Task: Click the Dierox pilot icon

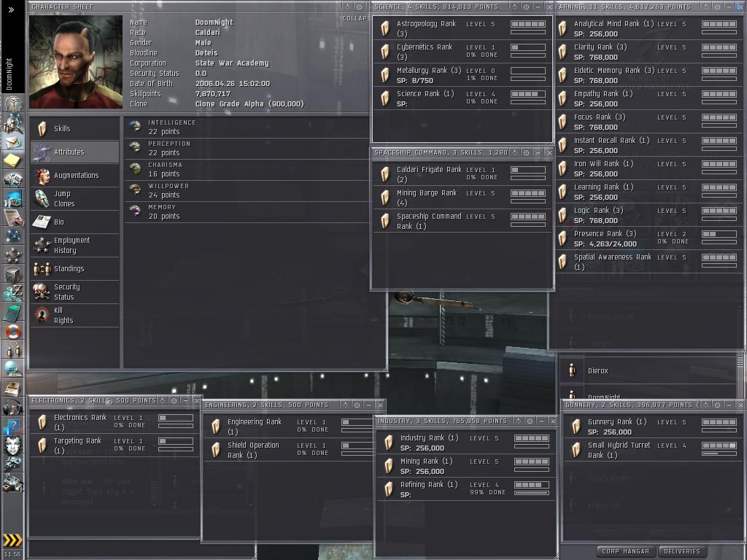Action: point(572,370)
